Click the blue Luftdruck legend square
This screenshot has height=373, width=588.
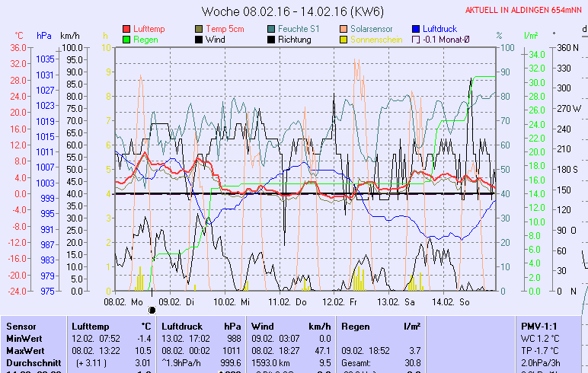(x=416, y=29)
